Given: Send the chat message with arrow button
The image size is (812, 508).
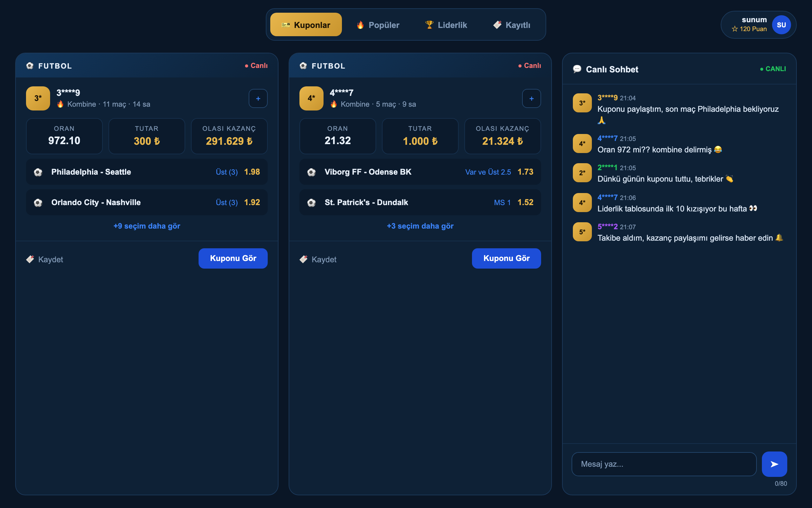Looking at the screenshot, I should pos(775,464).
